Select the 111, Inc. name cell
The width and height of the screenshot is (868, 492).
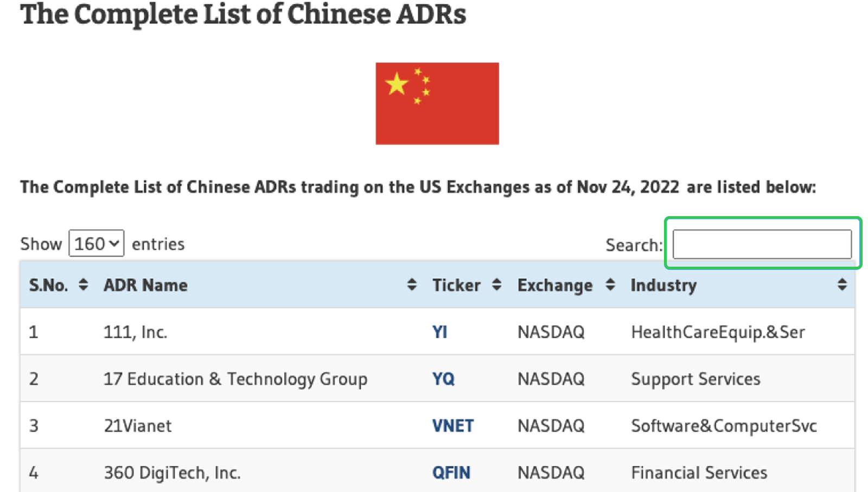point(135,332)
